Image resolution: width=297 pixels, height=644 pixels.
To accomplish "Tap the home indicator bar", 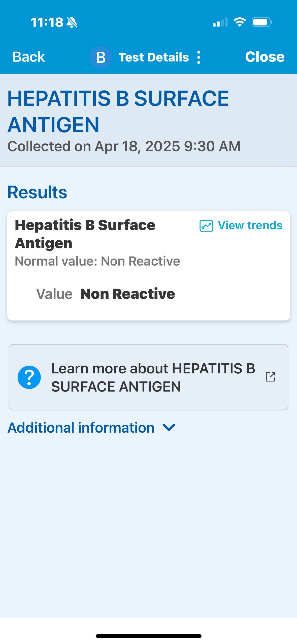I will [x=148, y=636].
